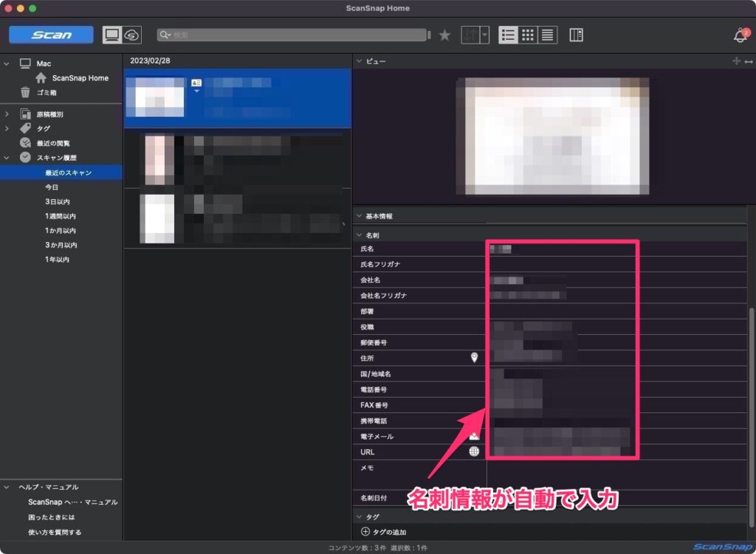Switch to ScanSnap Cloud data view
Screen dimensions: 756x554
pos(131,35)
